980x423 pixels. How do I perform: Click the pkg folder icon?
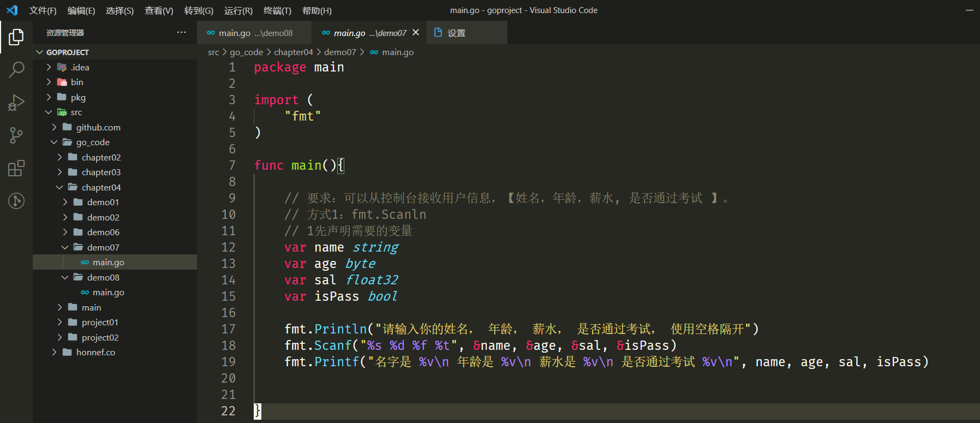click(62, 97)
